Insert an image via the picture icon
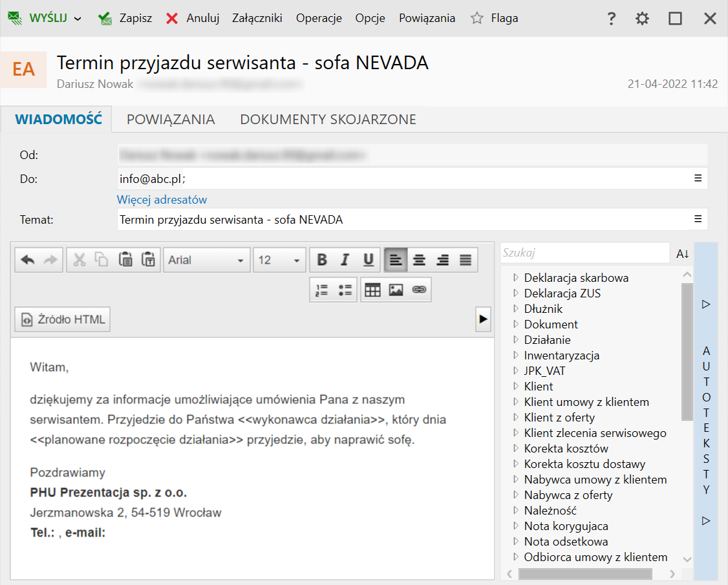The height and width of the screenshot is (585, 728). coord(396,290)
